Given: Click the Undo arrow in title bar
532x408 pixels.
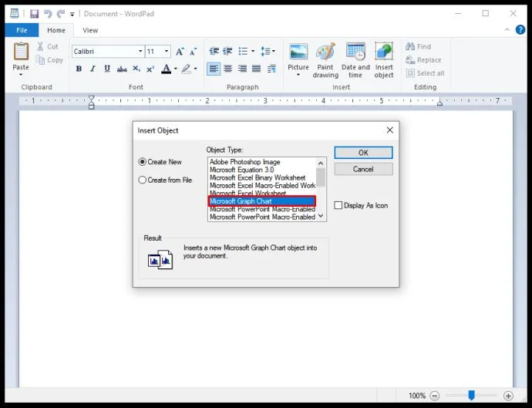Looking at the screenshot, I should (x=48, y=14).
